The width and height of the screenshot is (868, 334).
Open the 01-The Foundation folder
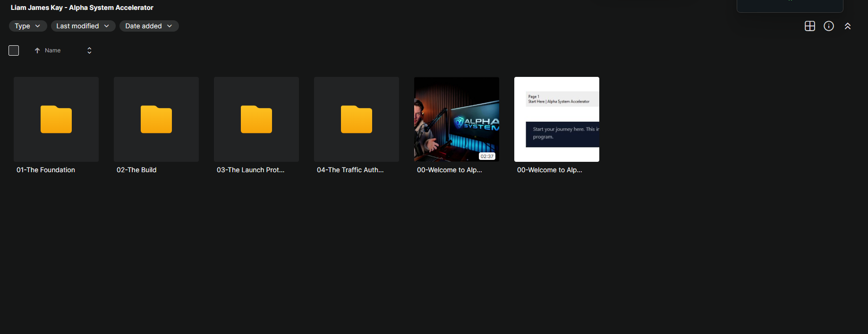[x=56, y=119]
